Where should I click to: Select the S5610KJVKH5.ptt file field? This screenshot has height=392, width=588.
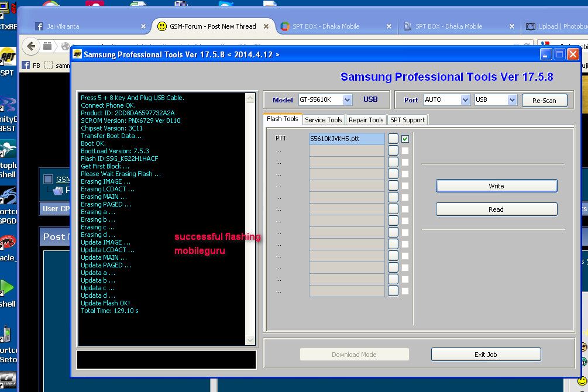tap(346, 139)
